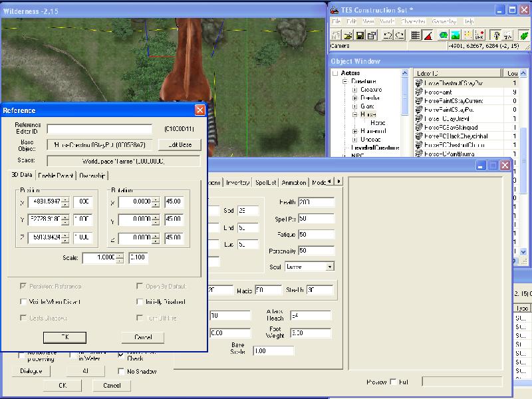Click the object list scroll-up arrow
Screen dimensions: 532x399
pos(523,73)
